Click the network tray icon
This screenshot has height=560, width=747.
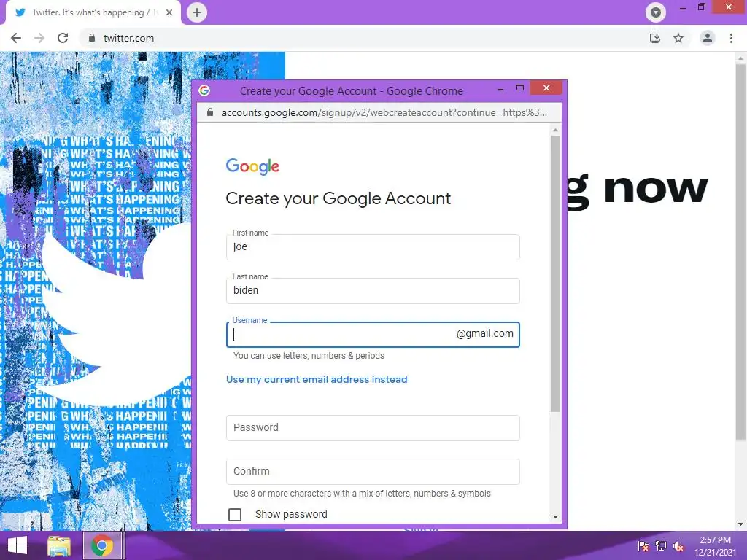point(661,546)
